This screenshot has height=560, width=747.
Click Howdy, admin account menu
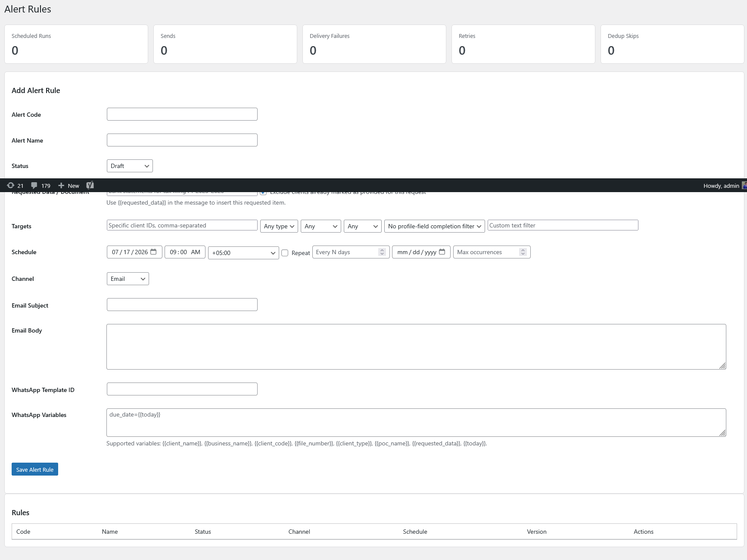point(724,186)
